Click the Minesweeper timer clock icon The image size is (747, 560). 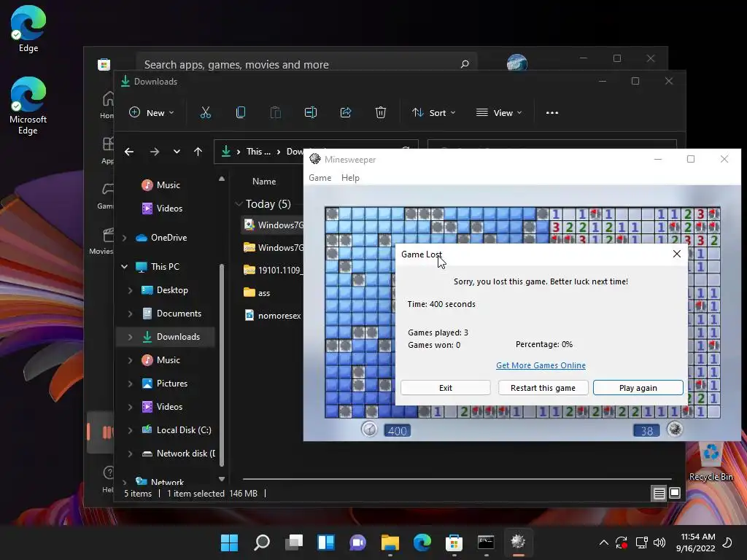tap(369, 429)
